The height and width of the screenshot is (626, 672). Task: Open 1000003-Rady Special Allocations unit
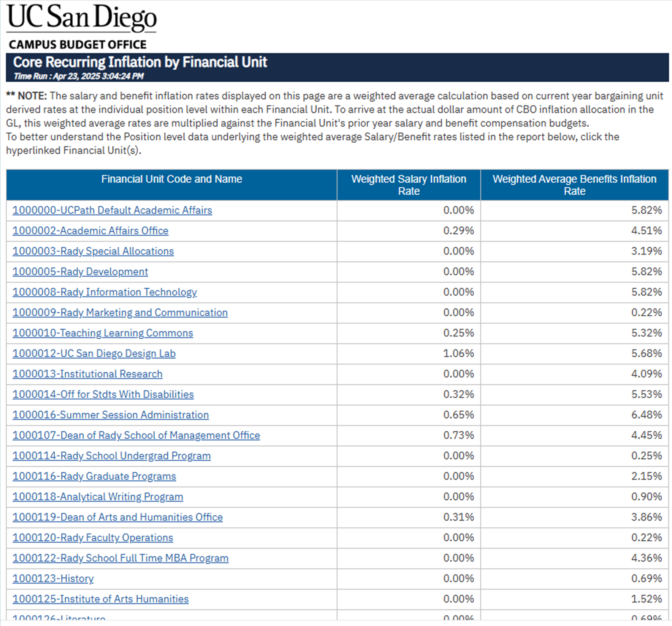93,251
